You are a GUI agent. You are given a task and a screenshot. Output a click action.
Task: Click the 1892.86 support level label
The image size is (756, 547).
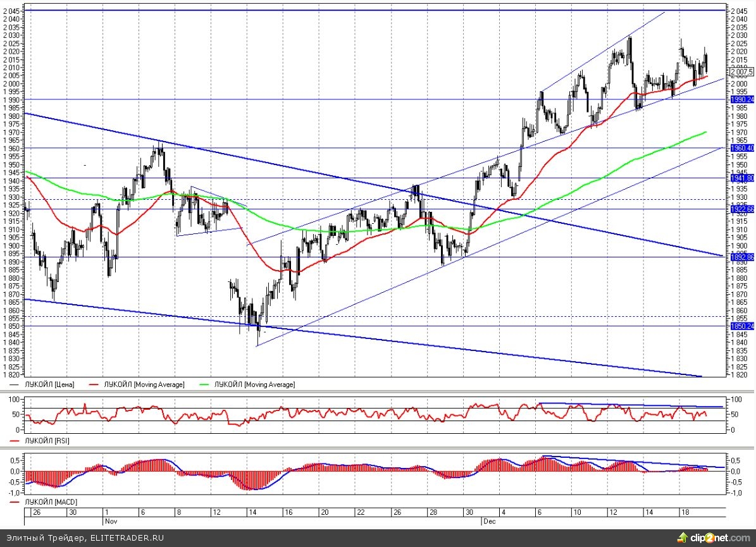[x=742, y=257]
